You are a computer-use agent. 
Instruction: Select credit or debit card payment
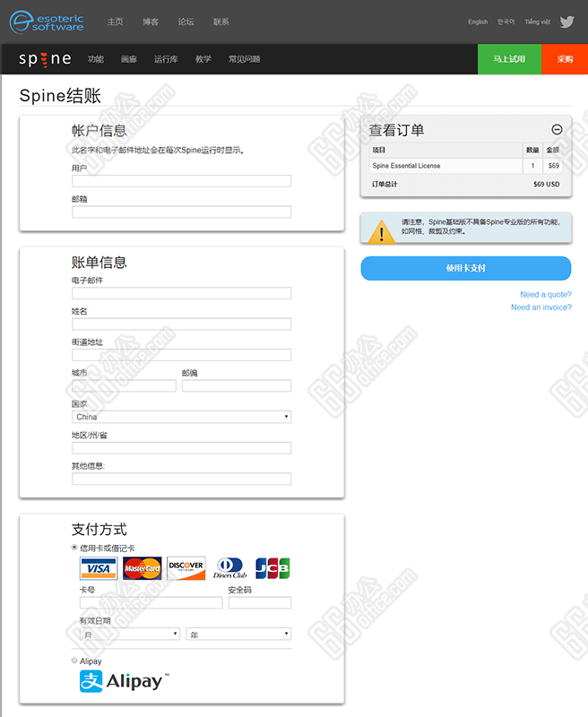[74, 548]
